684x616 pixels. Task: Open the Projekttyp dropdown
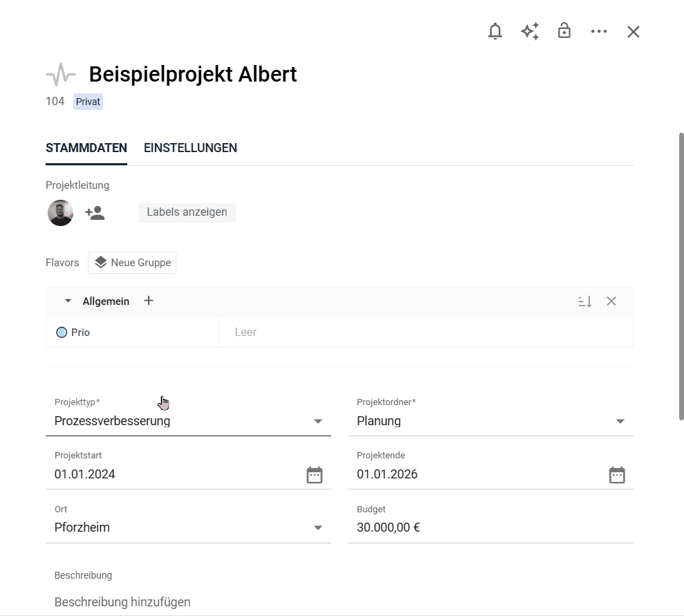pyautogui.click(x=318, y=421)
